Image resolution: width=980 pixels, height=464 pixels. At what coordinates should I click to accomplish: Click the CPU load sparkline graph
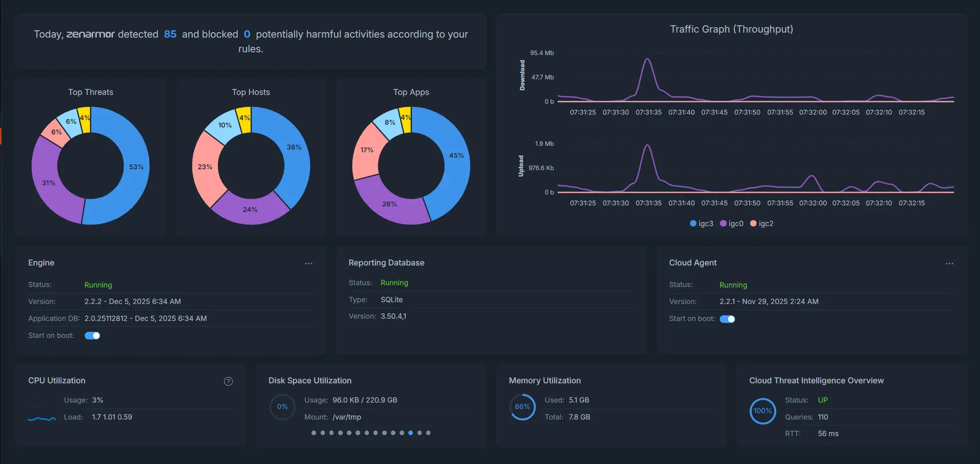(x=41, y=419)
